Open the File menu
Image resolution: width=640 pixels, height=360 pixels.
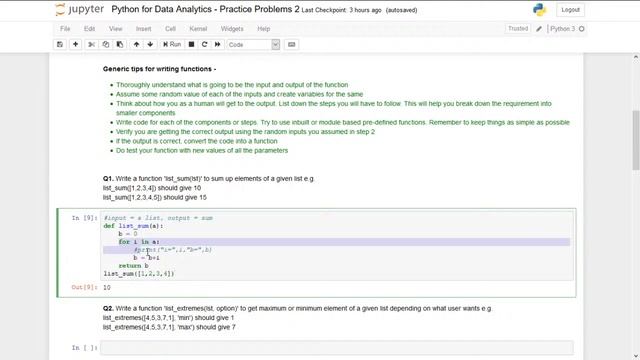pos(65,29)
